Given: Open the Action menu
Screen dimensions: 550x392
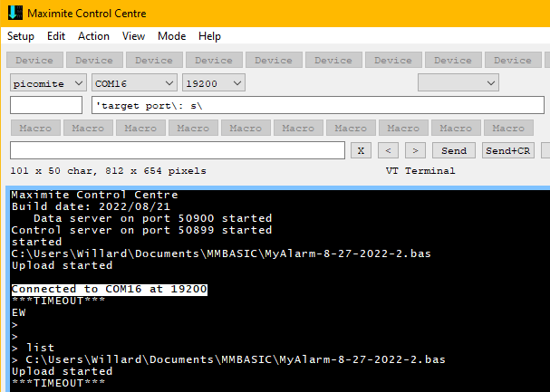Looking at the screenshot, I should tap(93, 36).
